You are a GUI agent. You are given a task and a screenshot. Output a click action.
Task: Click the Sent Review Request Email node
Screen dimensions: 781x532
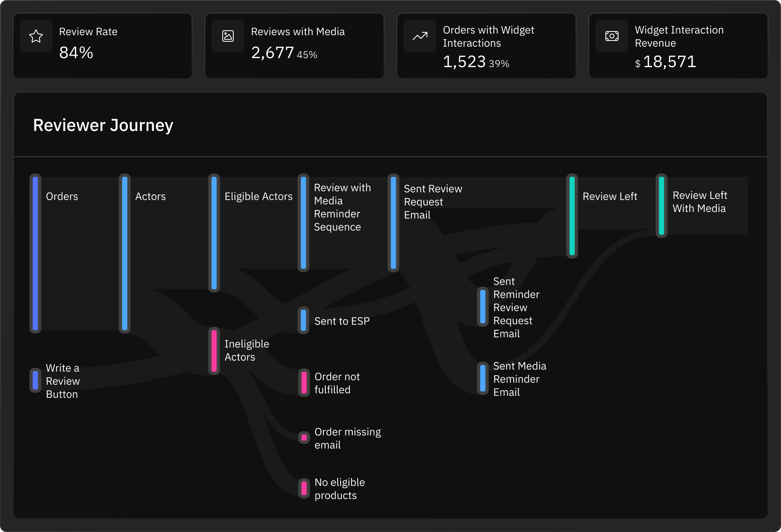[x=393, y=223]
